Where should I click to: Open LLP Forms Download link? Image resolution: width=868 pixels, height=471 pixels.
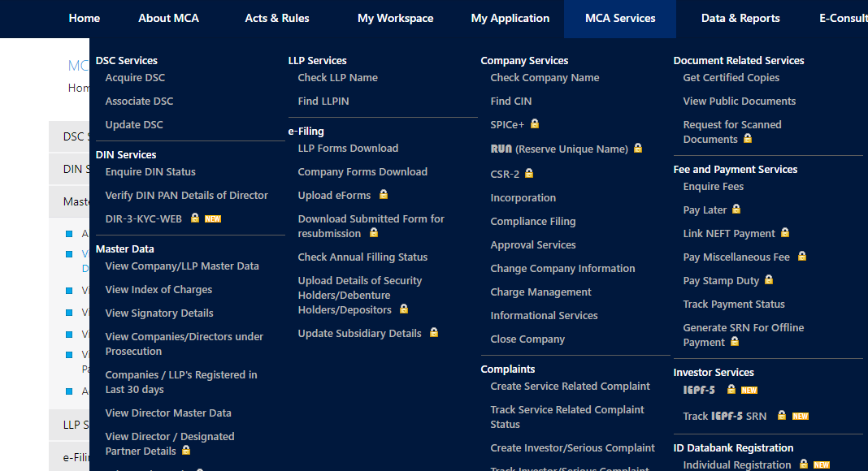[x=348, y=148]
